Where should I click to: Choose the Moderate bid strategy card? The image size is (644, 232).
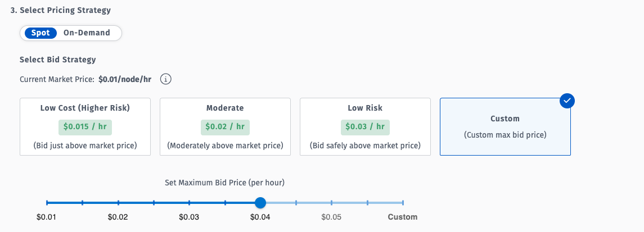point(225,126)
